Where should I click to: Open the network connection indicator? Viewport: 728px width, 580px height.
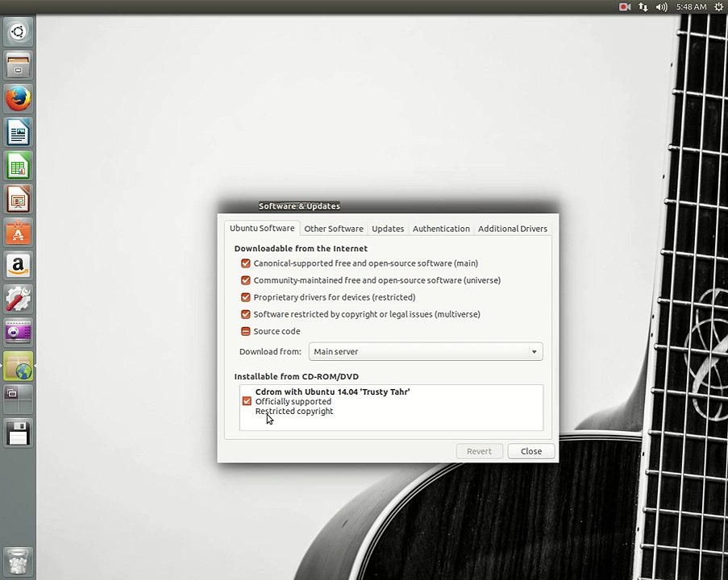pyautogui.click(x=643, y=6)
